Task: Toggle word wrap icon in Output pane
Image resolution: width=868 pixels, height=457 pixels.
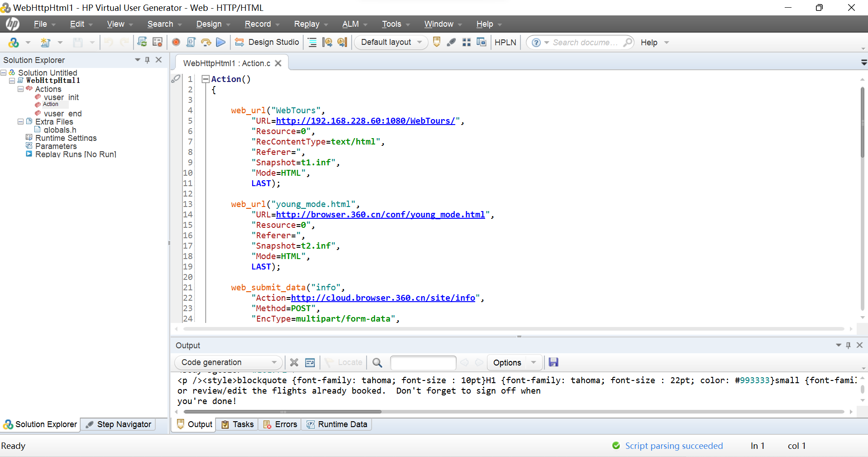Action: tap(310, 362)
